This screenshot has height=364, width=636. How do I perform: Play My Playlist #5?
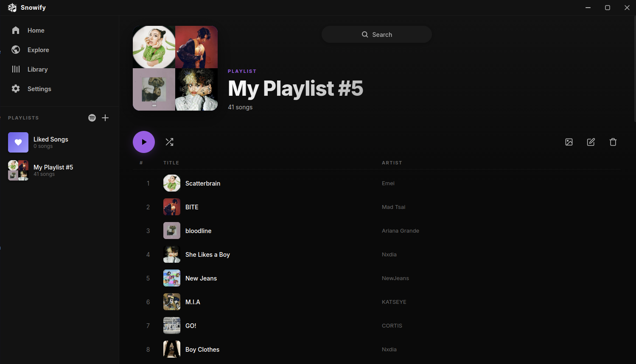[x=144, y=142]
